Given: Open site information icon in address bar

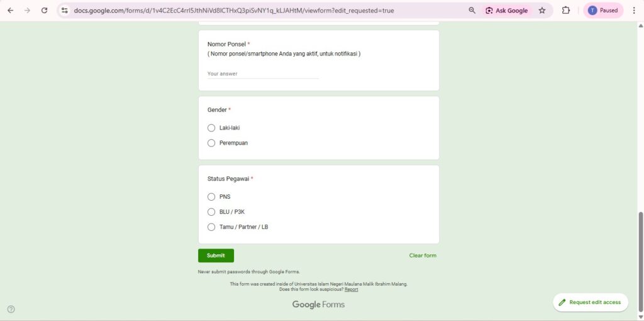Looking at the screenshot, I should click(64, 10).
